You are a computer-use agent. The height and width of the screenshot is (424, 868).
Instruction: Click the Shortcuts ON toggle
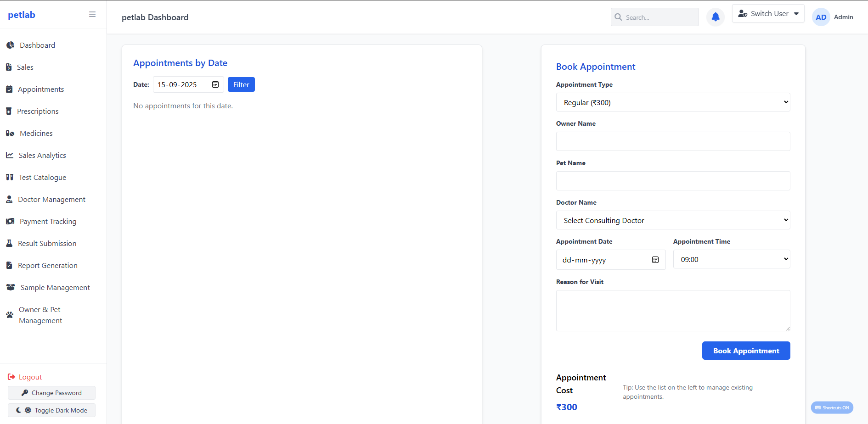pos(832,407)
